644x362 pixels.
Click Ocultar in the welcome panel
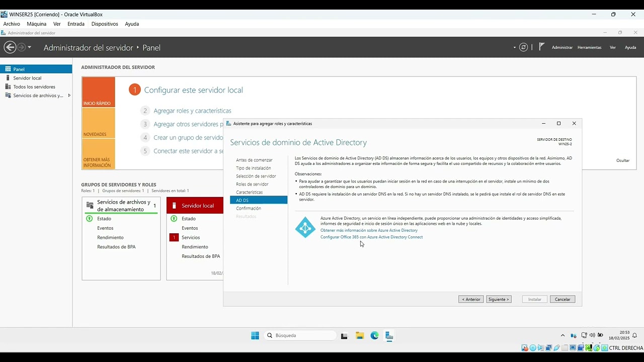point(623,160)
